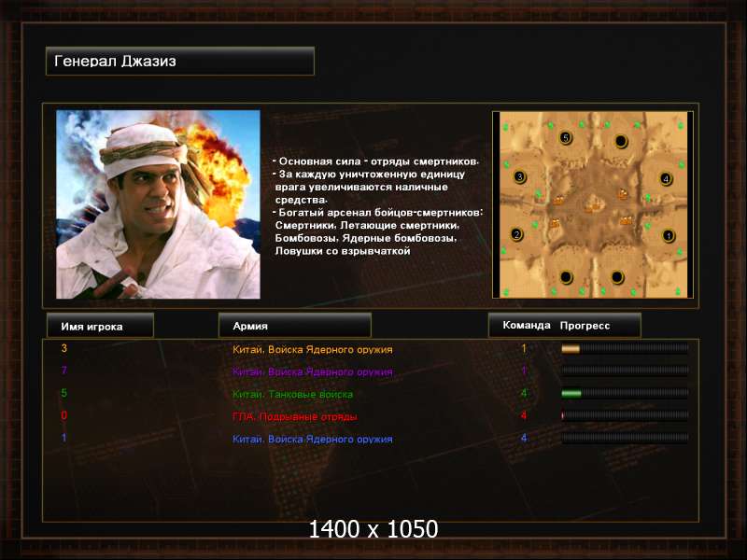
Task: Click blue army "Китай. Войска Ядерного оружия"
Action: [313, 439]
